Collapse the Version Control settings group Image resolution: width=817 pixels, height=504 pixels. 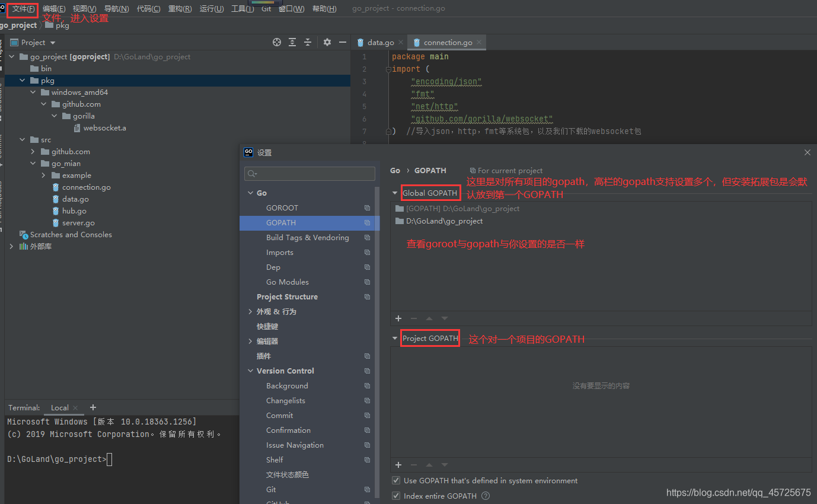coord(250,371)
